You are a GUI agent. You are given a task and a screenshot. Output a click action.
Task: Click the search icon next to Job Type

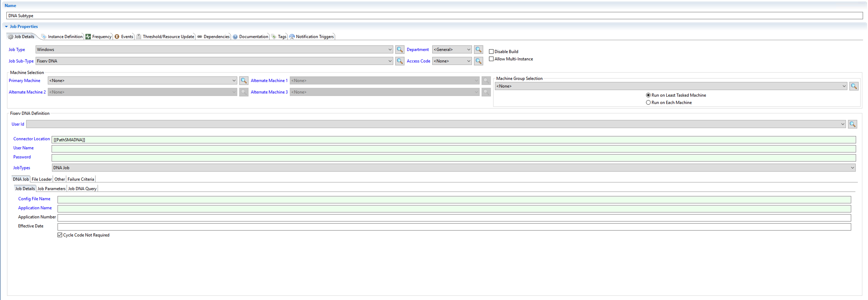(400, 50)
